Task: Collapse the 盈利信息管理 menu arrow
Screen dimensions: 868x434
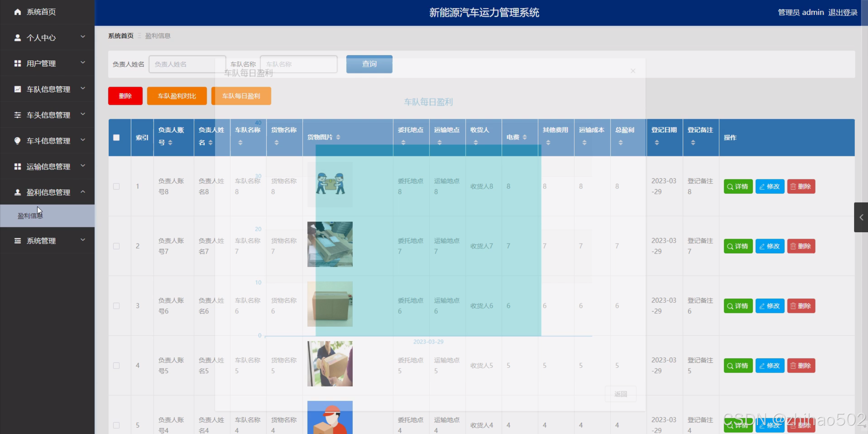Action: point(83,192)
